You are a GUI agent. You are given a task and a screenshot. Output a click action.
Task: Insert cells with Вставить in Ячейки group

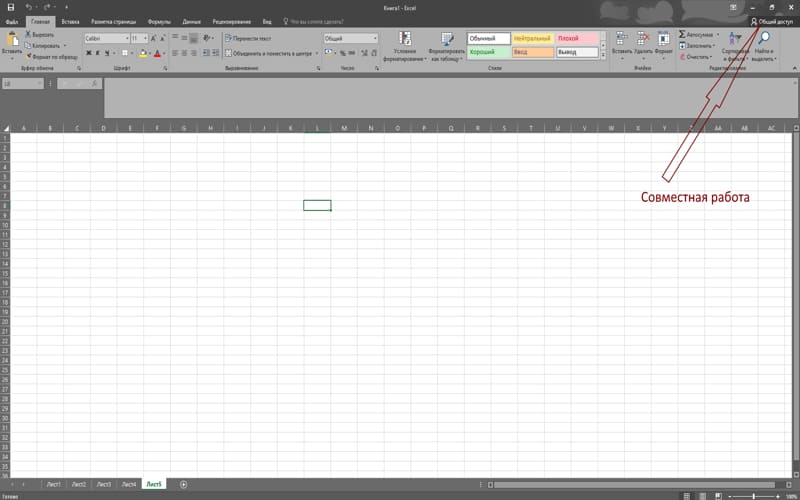point(621,45)
